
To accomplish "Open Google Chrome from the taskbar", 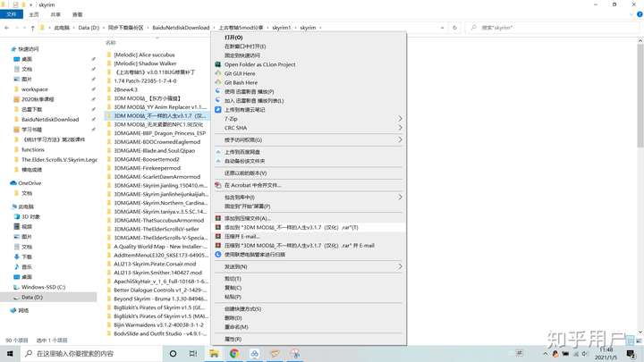I will (x=234, y=353).
